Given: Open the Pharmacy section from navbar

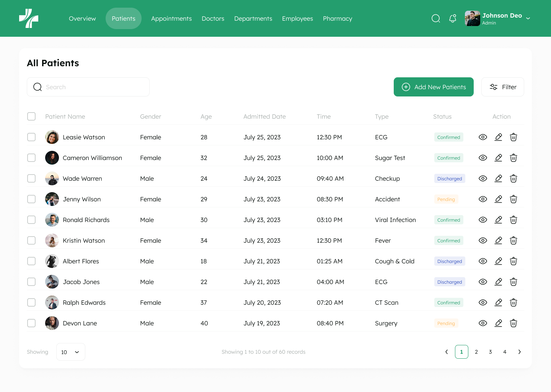Looking at the screenshot, I should (x=337, y=18).
